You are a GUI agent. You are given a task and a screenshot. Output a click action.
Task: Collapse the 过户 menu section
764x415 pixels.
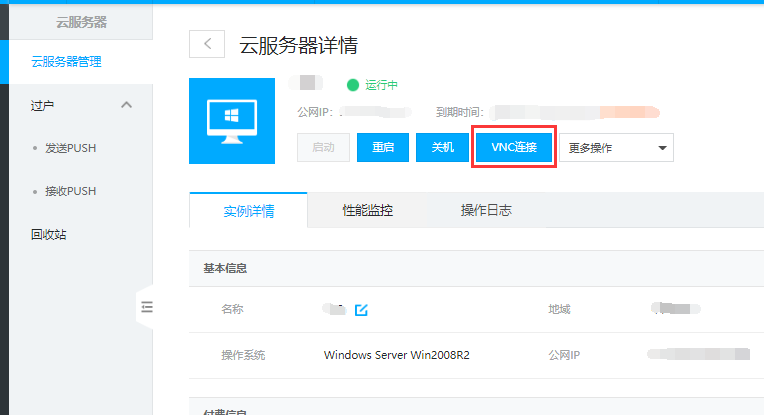point(126,105)
